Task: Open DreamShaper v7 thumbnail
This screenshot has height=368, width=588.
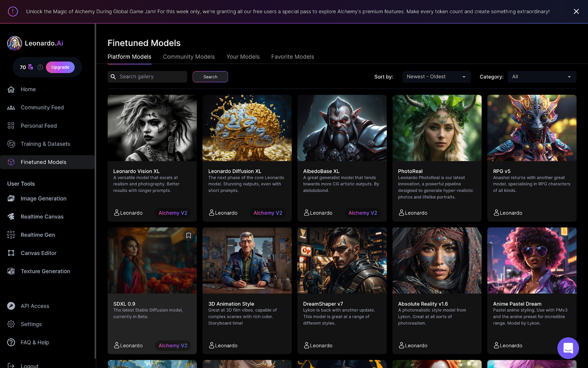Action: pyautogui.click(x=342, y=260)
